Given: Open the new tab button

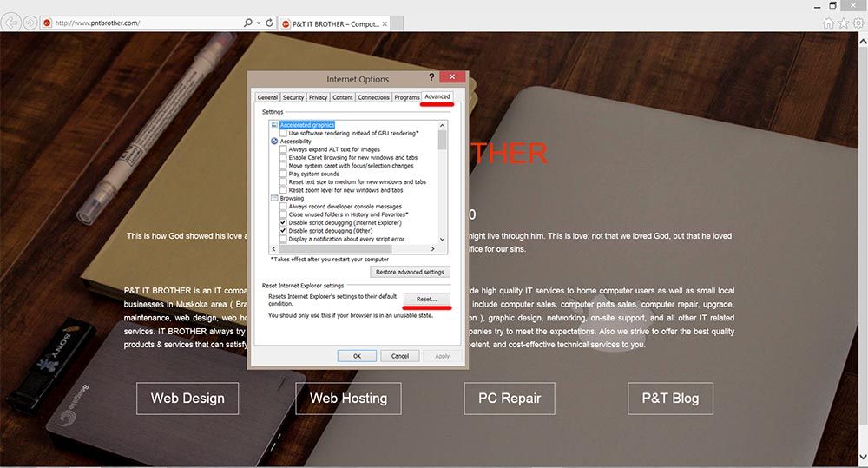Looking at the screenshot, I should [x=397, y=23].
